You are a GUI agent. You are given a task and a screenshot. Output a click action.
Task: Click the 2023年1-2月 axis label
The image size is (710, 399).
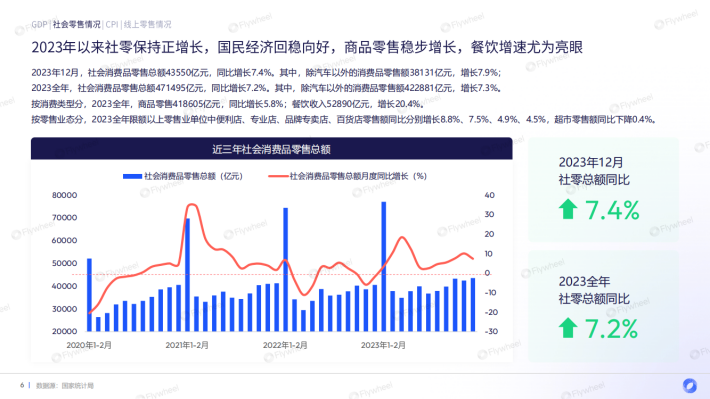383,345
